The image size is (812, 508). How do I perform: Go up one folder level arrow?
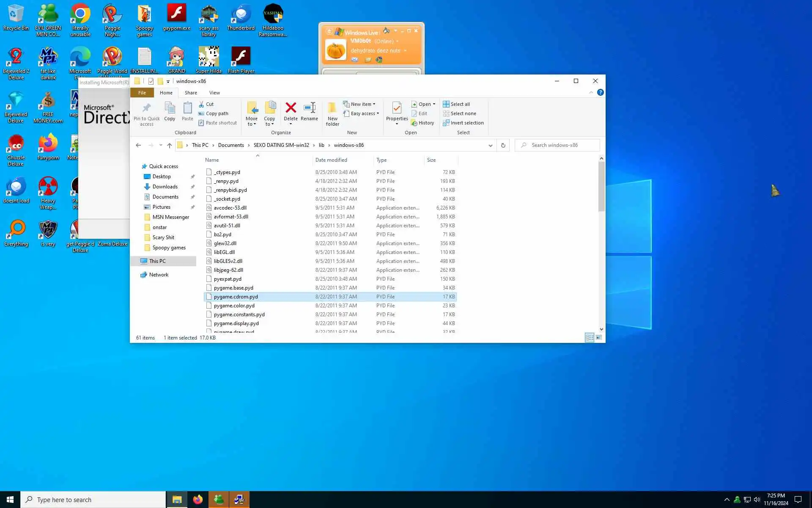(170, 145)
